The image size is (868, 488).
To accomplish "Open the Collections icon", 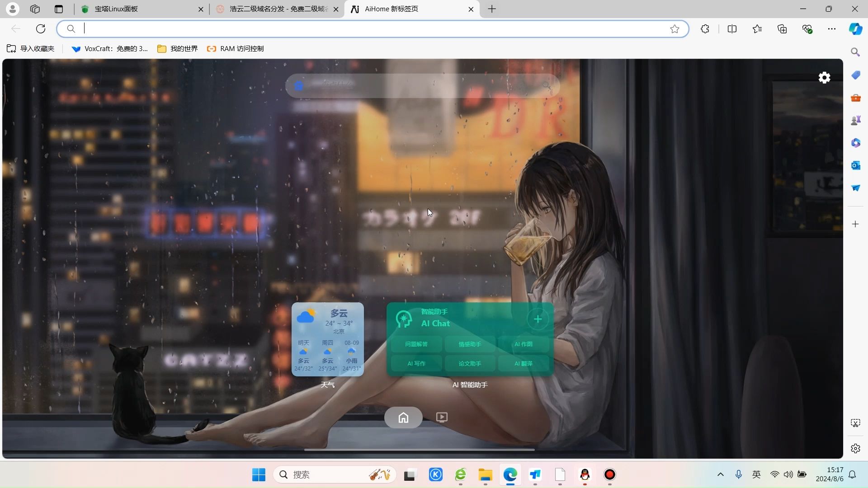I will click(782, 29).
